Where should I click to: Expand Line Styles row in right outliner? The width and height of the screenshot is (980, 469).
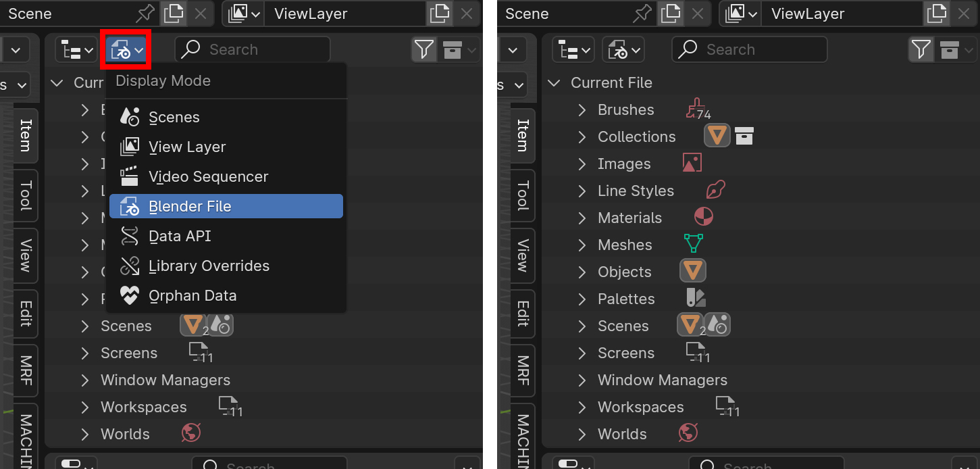point(582,191)
